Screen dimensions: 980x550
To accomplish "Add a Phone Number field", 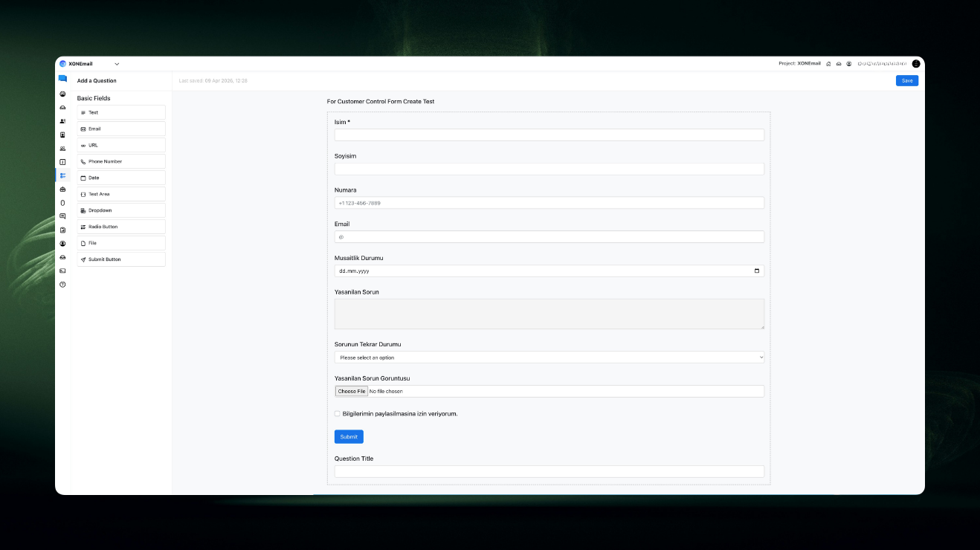I will [x=121, y=161].
